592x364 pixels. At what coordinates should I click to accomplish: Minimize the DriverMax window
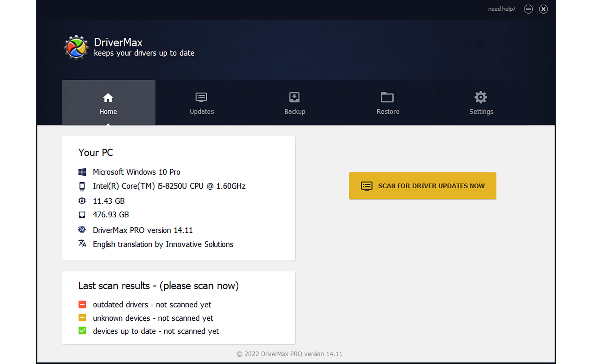coord(528,9)
